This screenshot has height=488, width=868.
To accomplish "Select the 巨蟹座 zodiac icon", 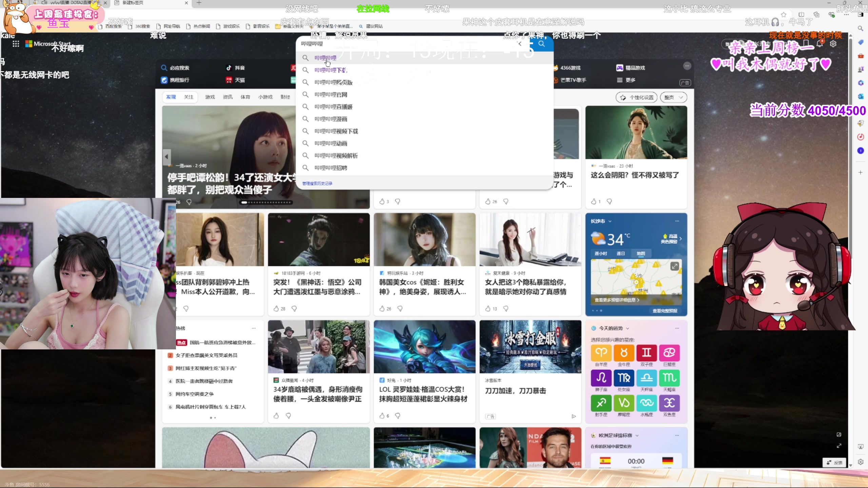I will [669, 353].
